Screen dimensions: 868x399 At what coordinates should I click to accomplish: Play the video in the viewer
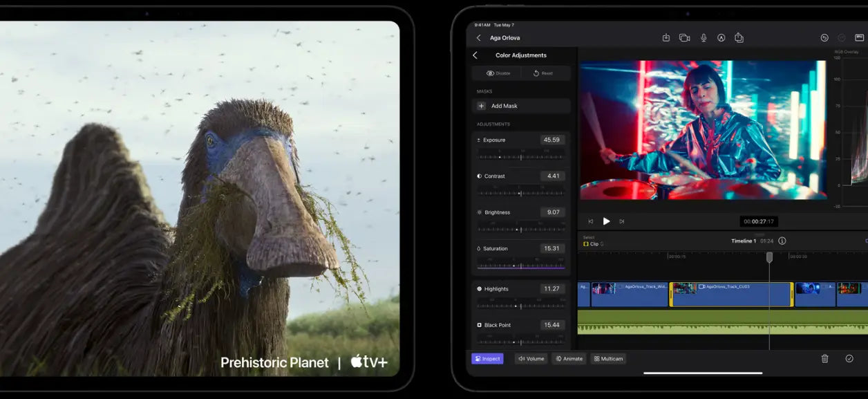[x=606, y=221]
